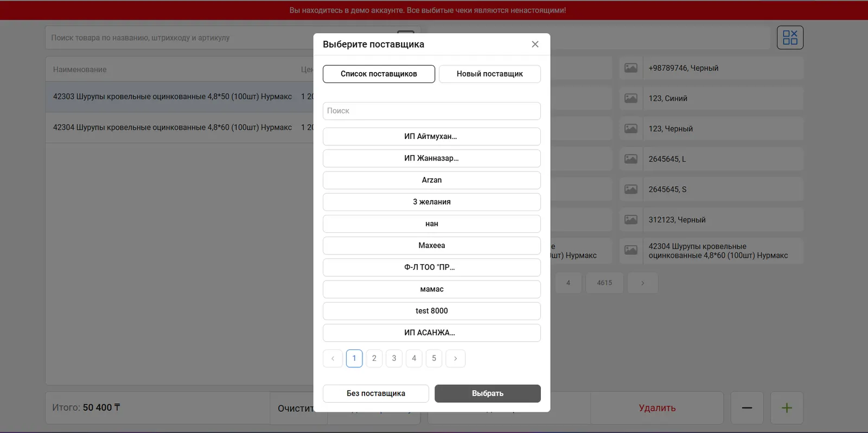
Task: Click image icon beside 2645645, L
Action: [x=631, y=160]
